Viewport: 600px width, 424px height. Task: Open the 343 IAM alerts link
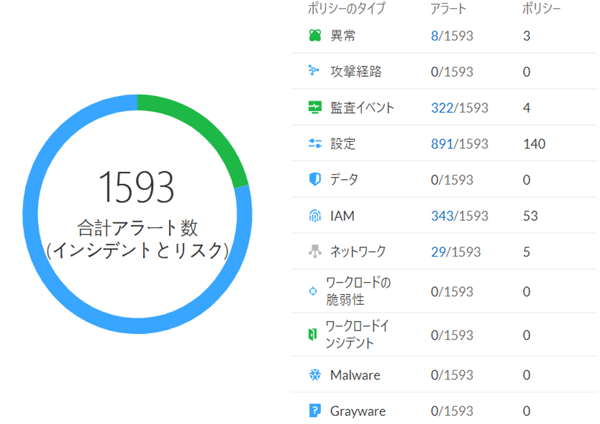coord(443,215)
